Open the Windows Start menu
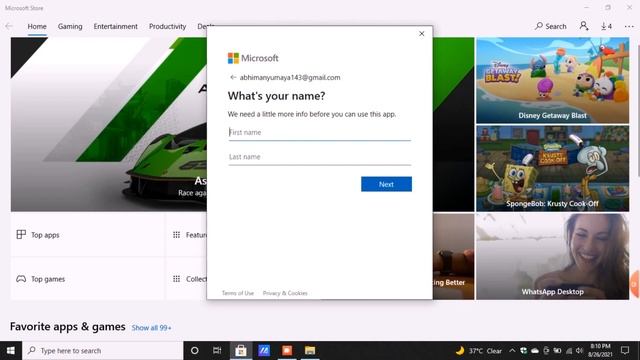Screen dimensions: 640x360 coord(11,351)
